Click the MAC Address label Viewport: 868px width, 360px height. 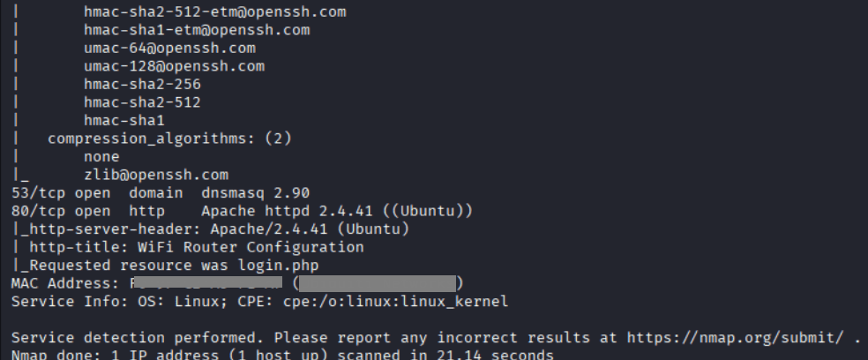[66, 283]
